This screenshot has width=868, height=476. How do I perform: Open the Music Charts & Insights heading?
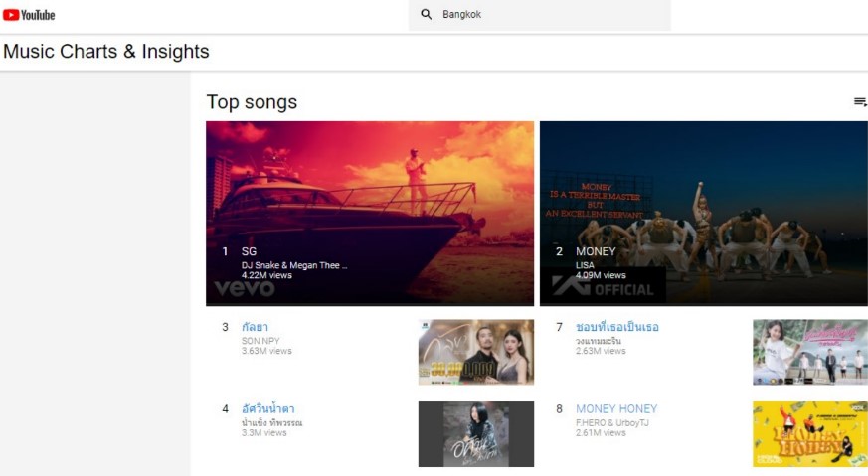pyautogui.click(x=106, y=52)
